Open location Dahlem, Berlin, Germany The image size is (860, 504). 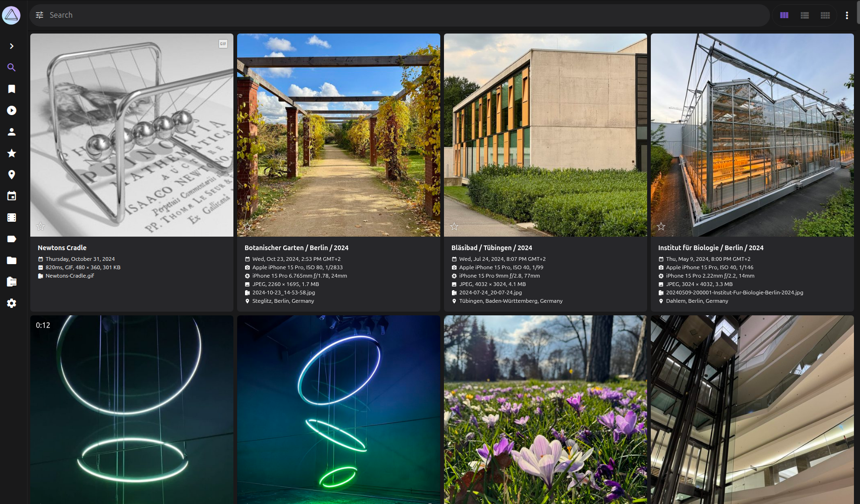pos(697,301)
